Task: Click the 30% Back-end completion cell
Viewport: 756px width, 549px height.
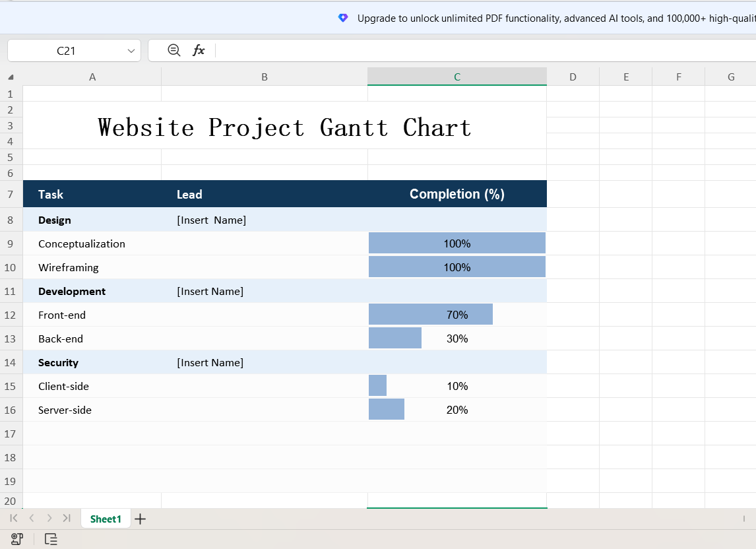Action: coord(457,339)
